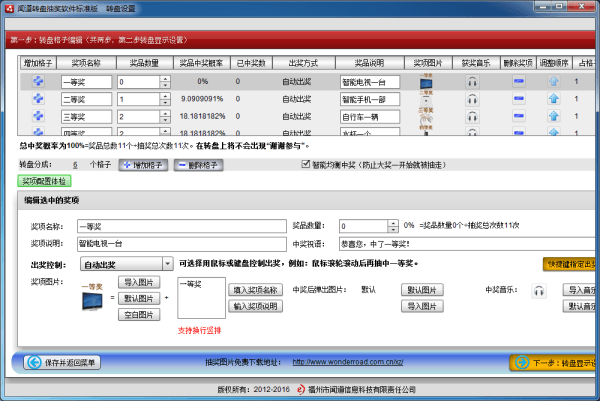The image size is (600, 401).
Task: Click the 增加格子 button
Action: pyautogui.click(x=143, y=165)
